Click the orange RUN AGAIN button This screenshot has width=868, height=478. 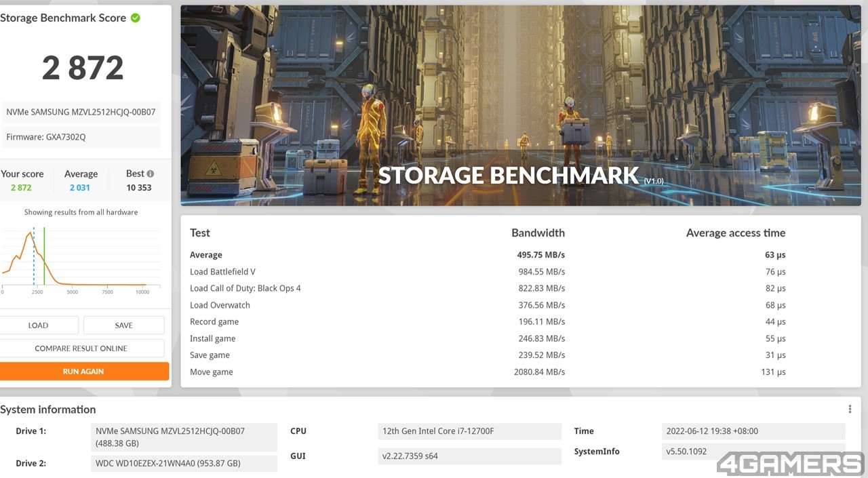83,372
